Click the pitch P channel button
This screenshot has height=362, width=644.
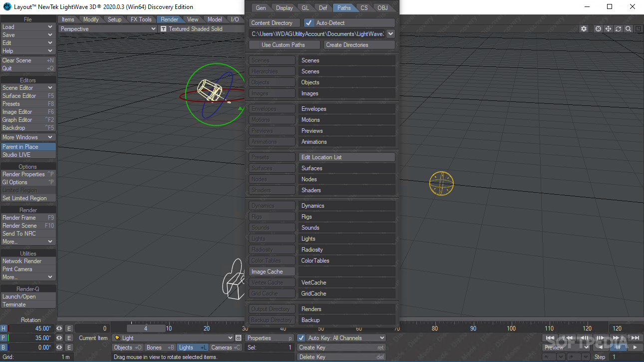click(3, 338)
